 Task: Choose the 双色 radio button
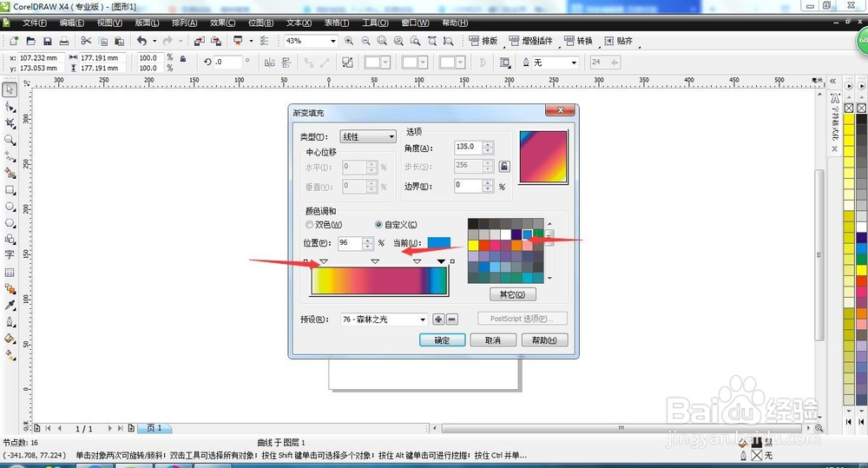tap(310, 225)
